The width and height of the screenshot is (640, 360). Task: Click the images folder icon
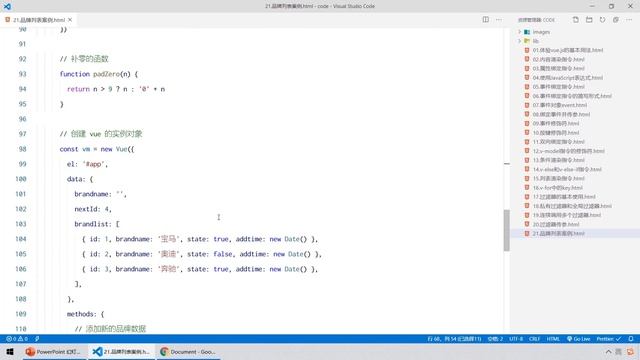coord(527,32)
